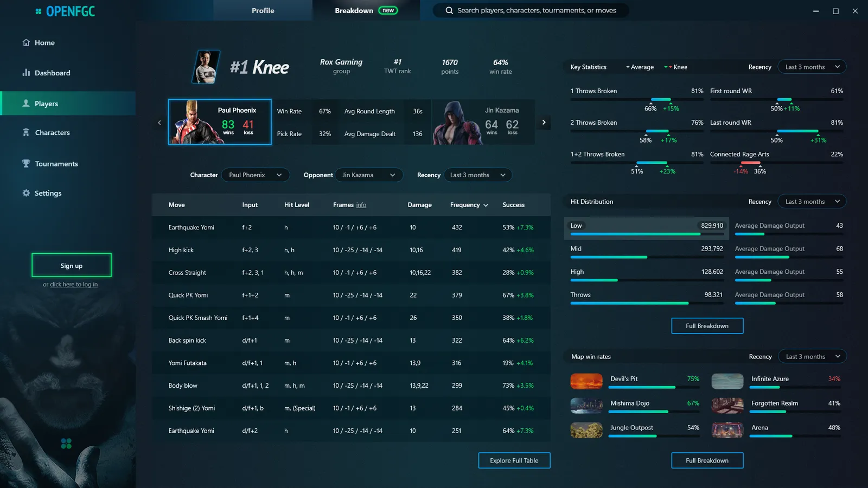Click the Tournaments trophy icon
This screenshot has width=868, height=488.
click(26, 163)
